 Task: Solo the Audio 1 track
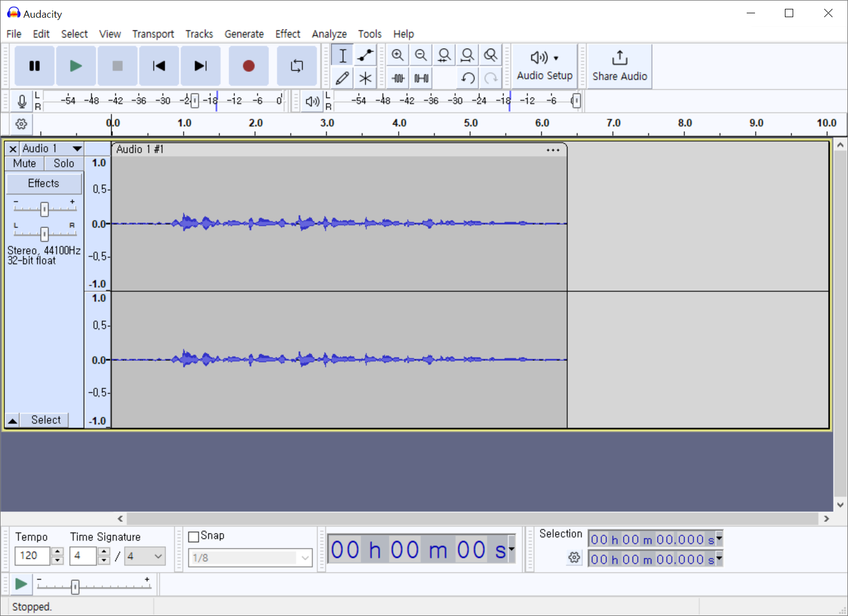tap(64, 164)
